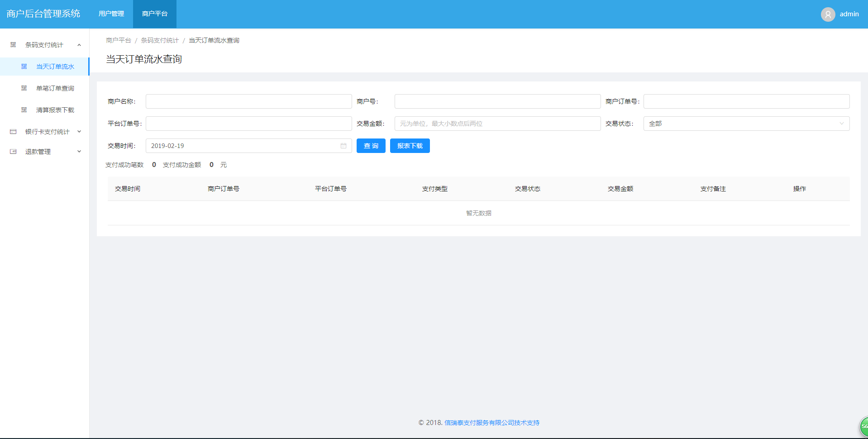Click the QR icon beside 清算报表下载

coord(24,110)
